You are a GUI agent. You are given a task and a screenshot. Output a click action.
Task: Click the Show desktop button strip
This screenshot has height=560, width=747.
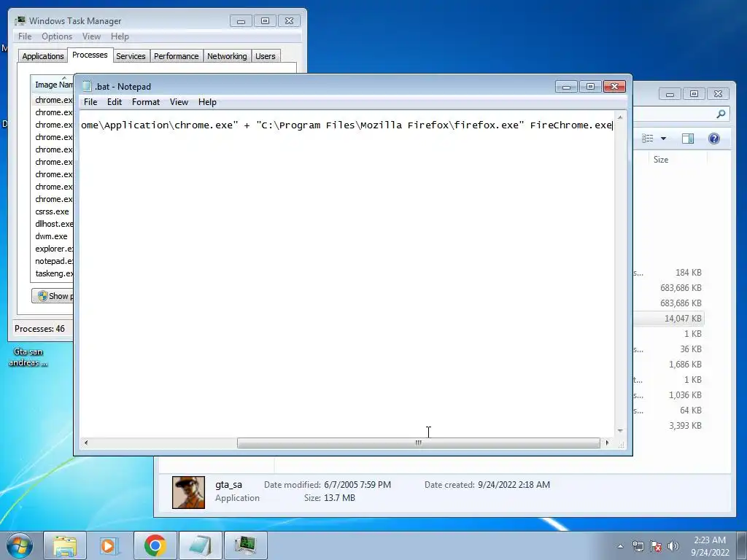pos(742,545)
